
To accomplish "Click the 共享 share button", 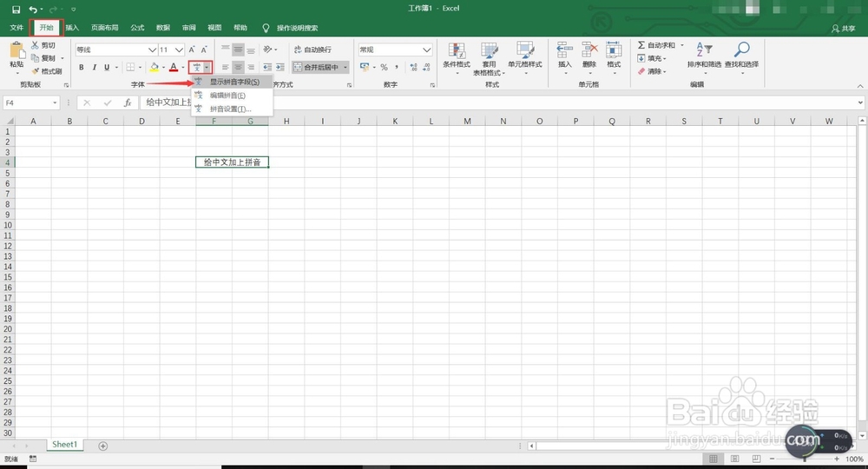I will pyautogui.click(x=844, y=29).
